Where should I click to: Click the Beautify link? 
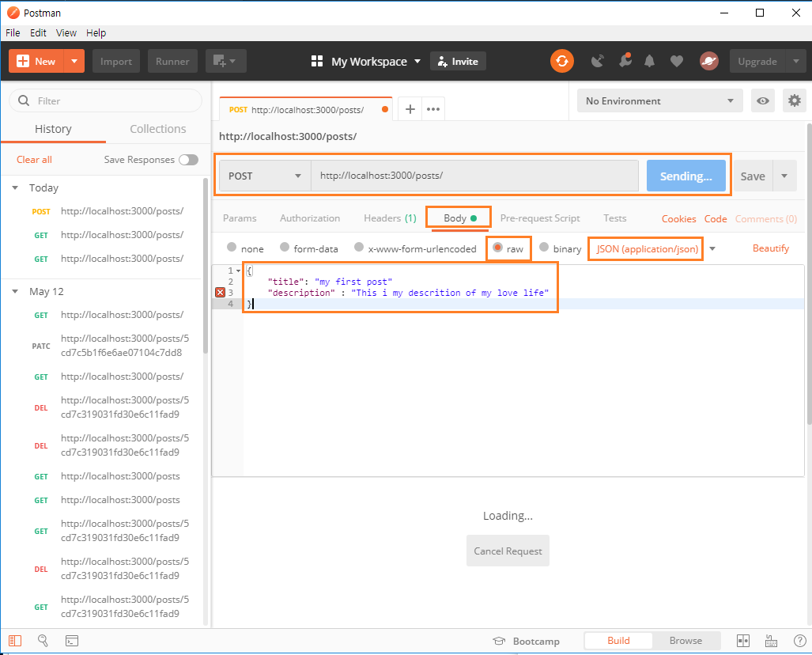tap(771, 248)
